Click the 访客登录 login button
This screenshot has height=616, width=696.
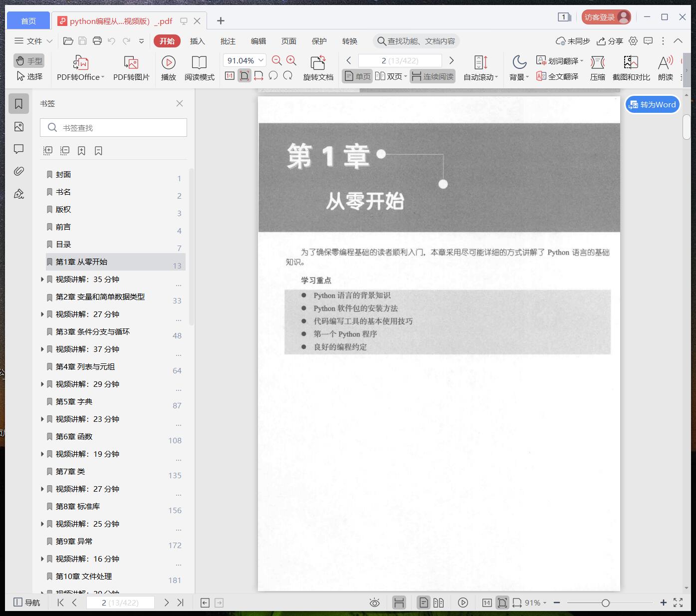pyautogui.click(x=606, y=17)
